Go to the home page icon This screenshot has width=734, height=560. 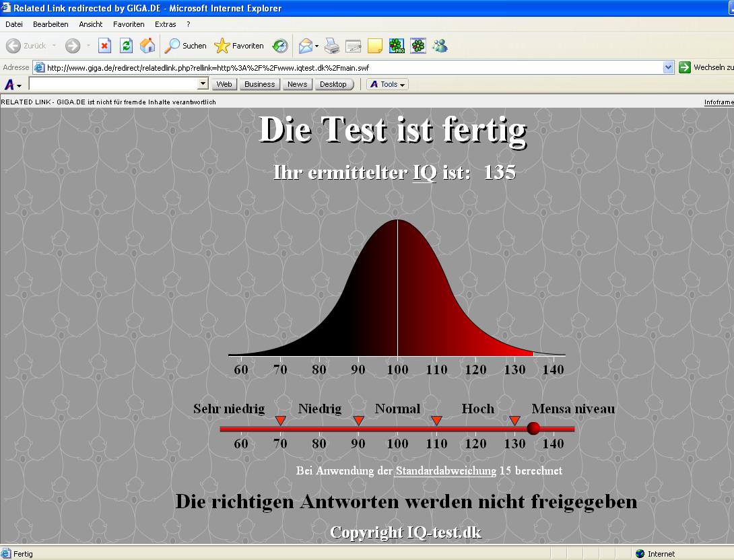click(147, 46)
